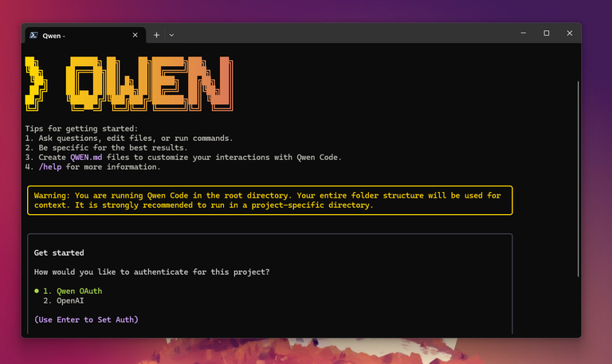
Task: Click the root directory warning message
Action: pyautogui.click(x=269, y=201)
